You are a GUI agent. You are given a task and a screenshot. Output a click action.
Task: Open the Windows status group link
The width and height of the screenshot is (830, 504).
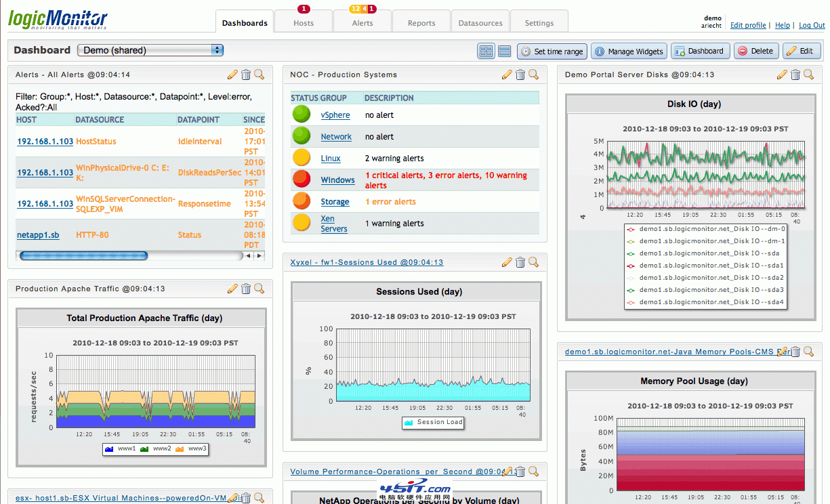pos(337,180)
